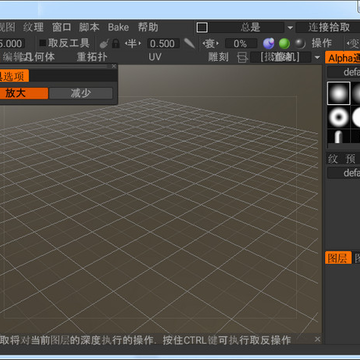Open the default texture preview dropdown

click(344, 173)
